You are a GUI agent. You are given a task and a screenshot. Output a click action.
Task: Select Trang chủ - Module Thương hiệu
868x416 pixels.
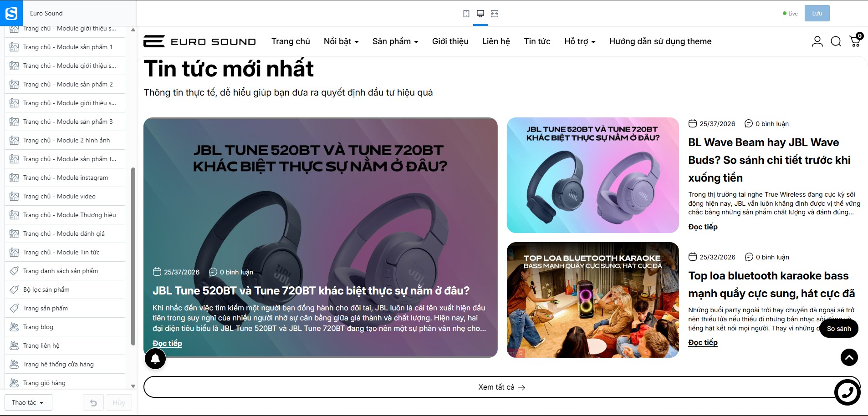click(65, 215)
